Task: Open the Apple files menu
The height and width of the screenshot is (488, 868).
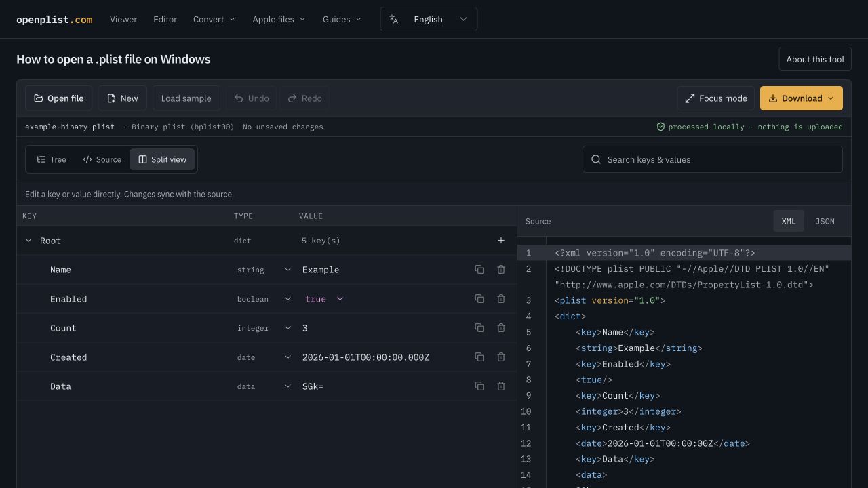Action: [279, 19]
